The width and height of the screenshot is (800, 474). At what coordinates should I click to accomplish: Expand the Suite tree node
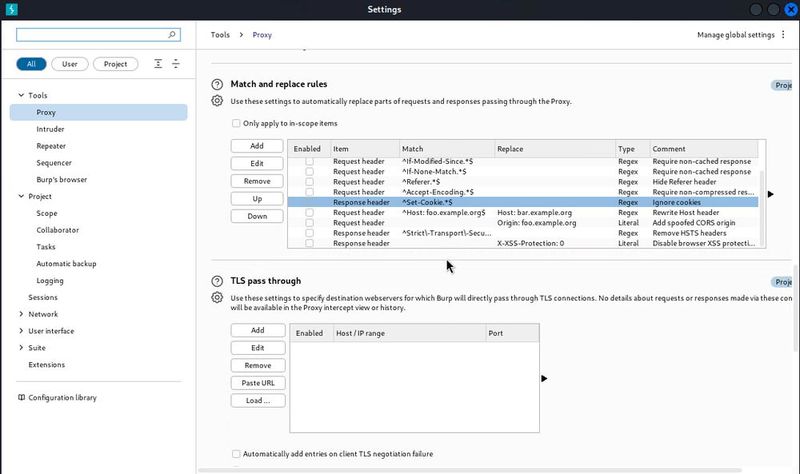21,347
